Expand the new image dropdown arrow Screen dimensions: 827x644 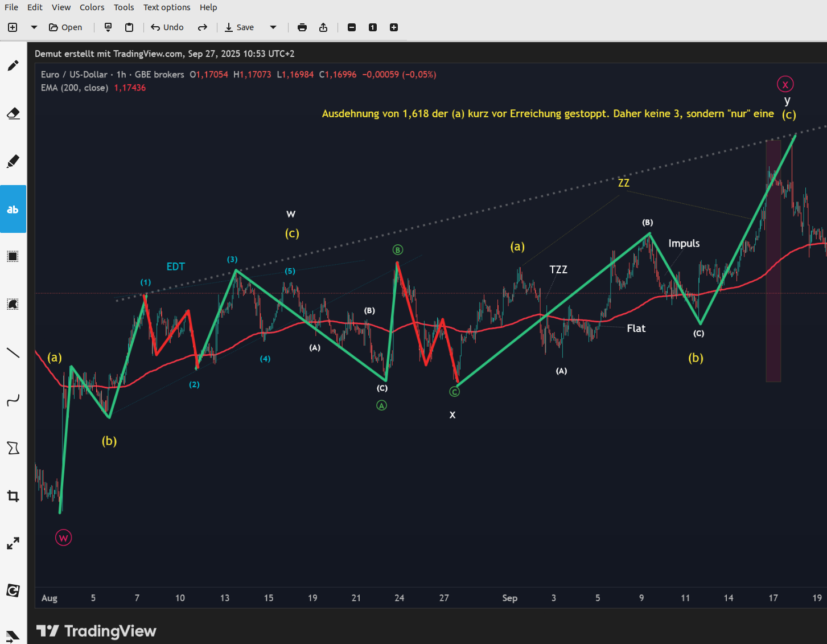(x=34, y=27)
